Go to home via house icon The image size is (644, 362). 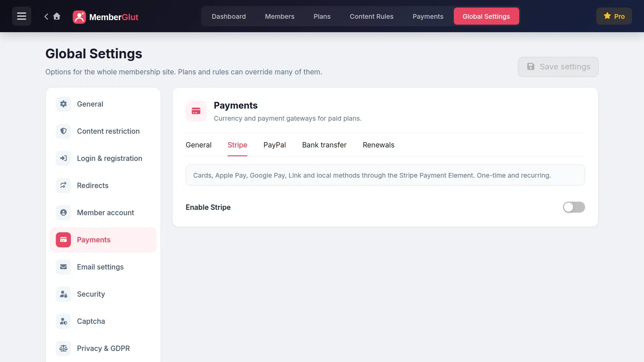point(57,16)
